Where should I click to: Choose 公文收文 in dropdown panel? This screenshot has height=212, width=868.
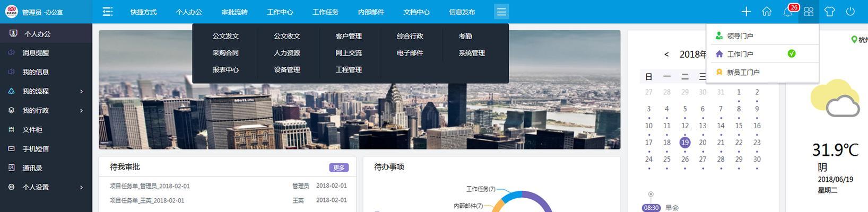[x=287, y=36]
